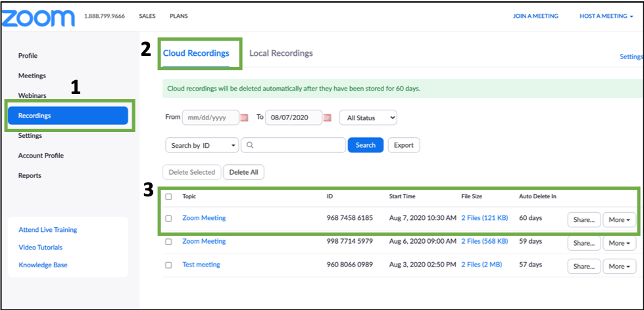Expand More menu for Aug 6 recording
This screenshot has height=310, width=644.
click(620, 243)
